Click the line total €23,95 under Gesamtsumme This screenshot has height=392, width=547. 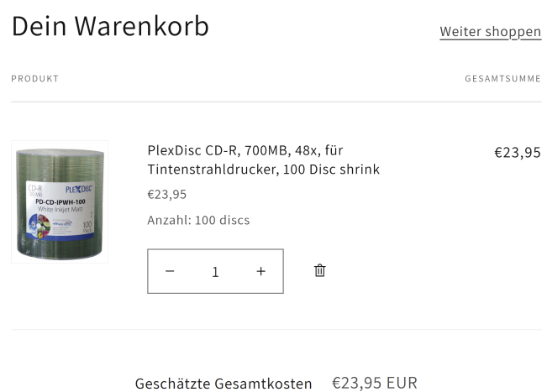(518, 152)
